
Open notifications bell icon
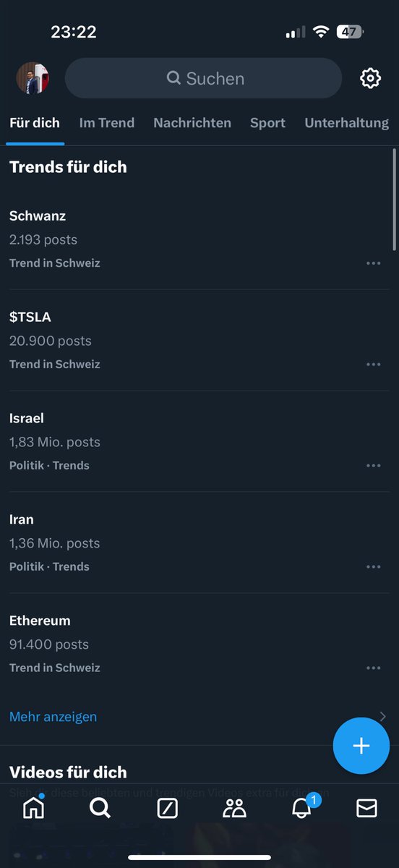pos(301,808)
